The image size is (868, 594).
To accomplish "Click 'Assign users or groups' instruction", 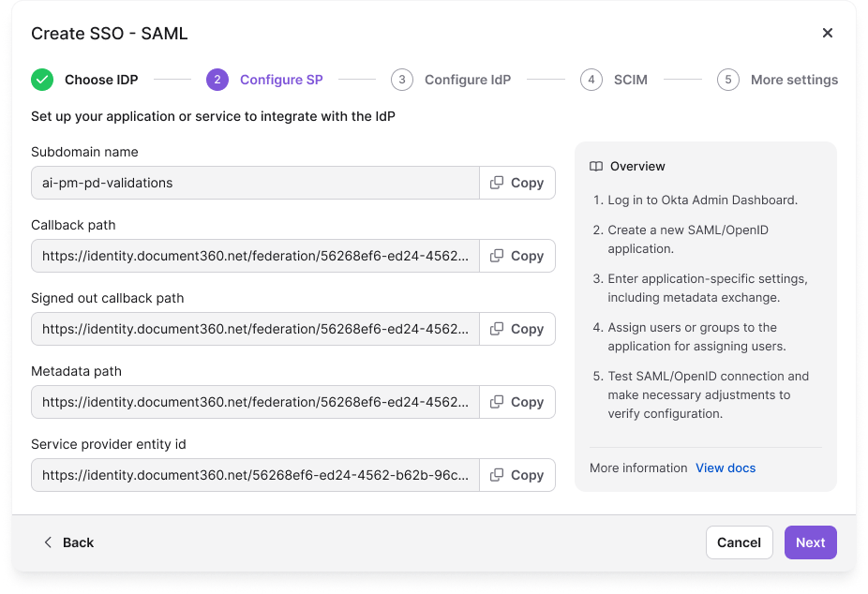I will (x=697, y=337).
